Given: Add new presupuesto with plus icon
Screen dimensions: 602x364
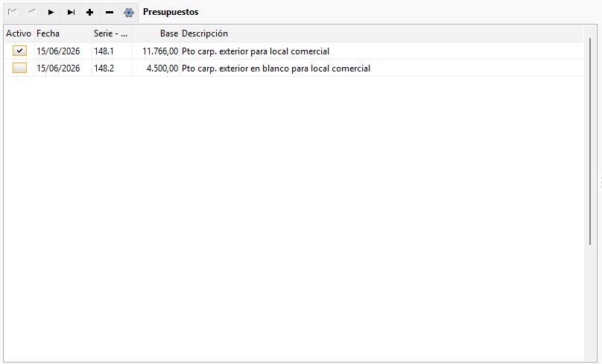Looking at the screenshot, I should pyautogui.click(x=90, y=12).
